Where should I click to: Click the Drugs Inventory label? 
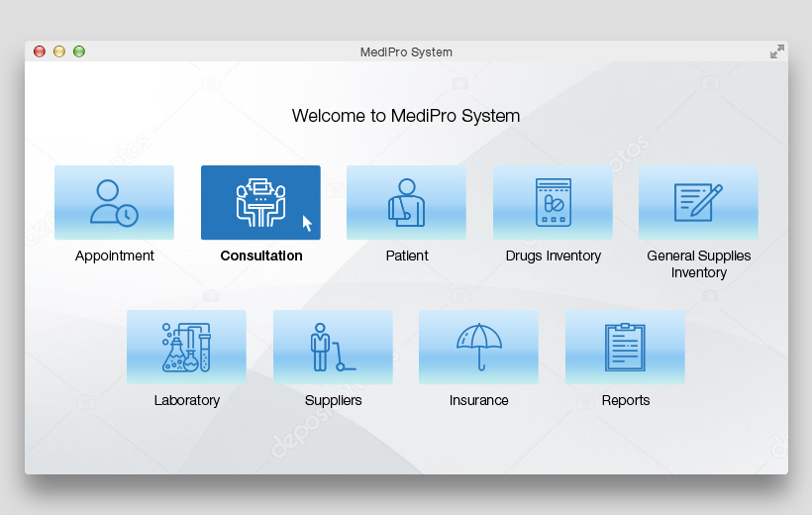point(554,256)
